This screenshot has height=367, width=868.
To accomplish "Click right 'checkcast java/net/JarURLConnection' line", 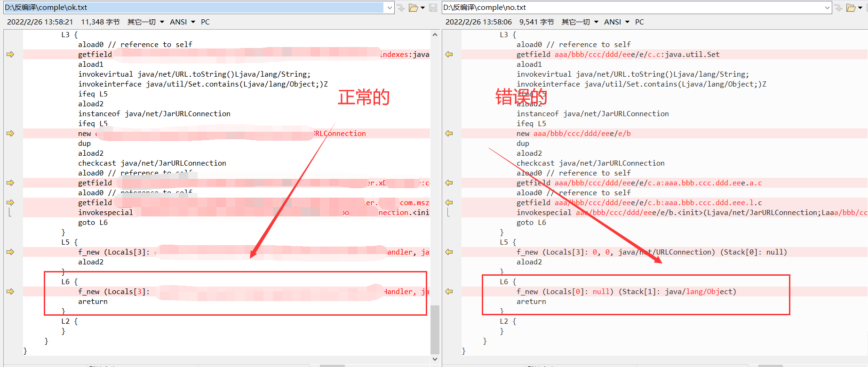I will [x=590, y=163].
